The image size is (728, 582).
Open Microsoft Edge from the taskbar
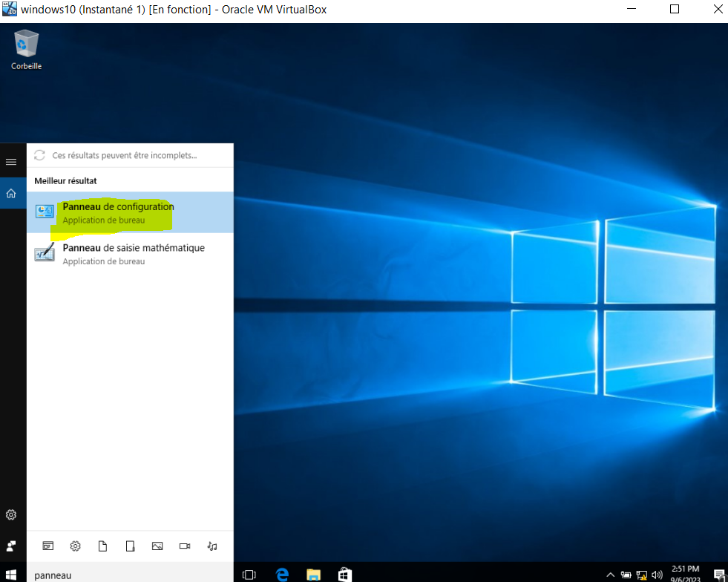[282, 573]
